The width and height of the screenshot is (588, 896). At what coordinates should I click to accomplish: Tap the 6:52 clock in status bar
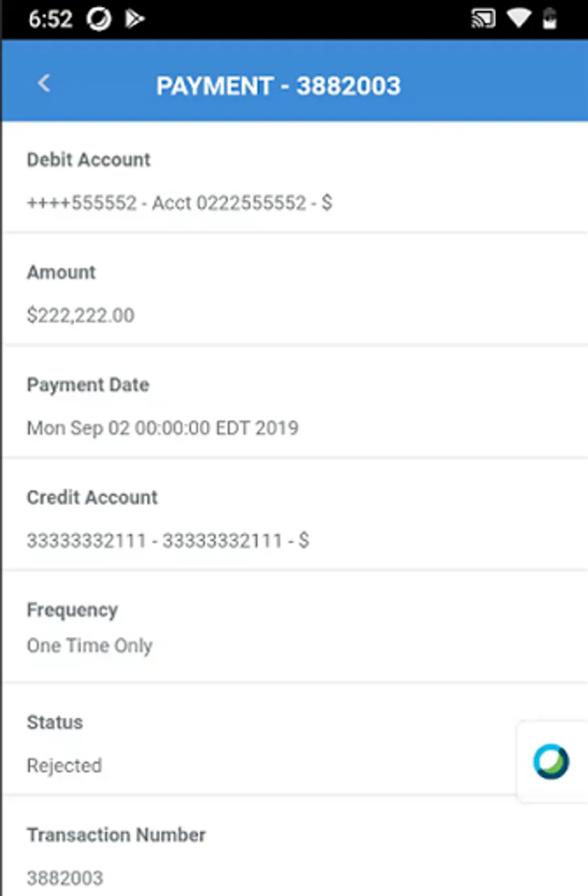(x=50, y=19)
